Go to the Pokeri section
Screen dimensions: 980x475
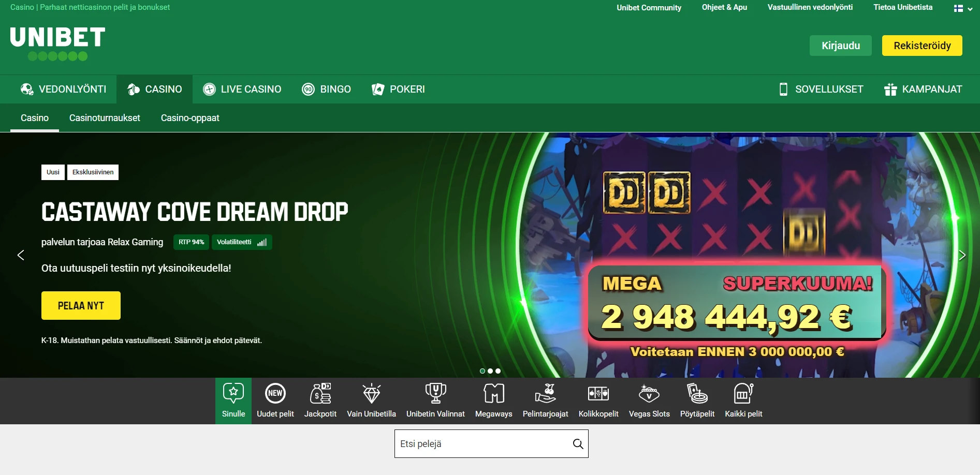pos(398,89)
